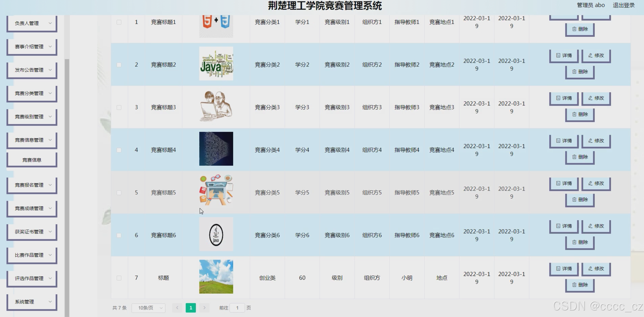
Task: Click the 删除 trash button for row 4
Action: pyautogui.click(x=580, y=157)
